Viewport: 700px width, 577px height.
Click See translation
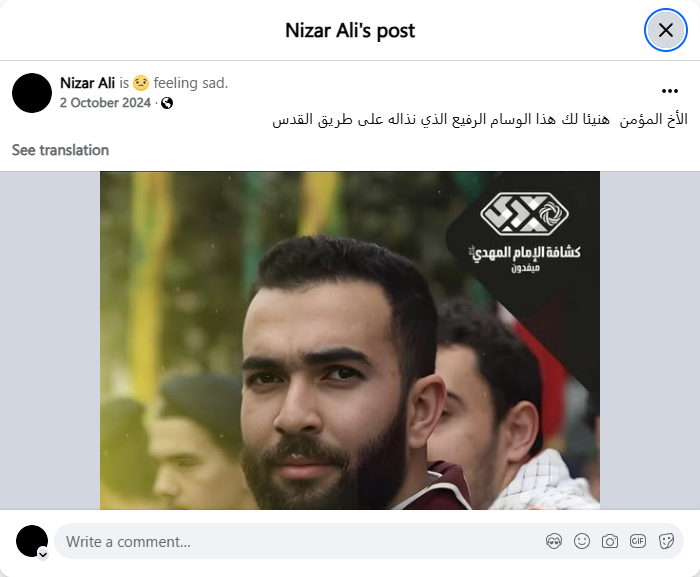[60, 150]
